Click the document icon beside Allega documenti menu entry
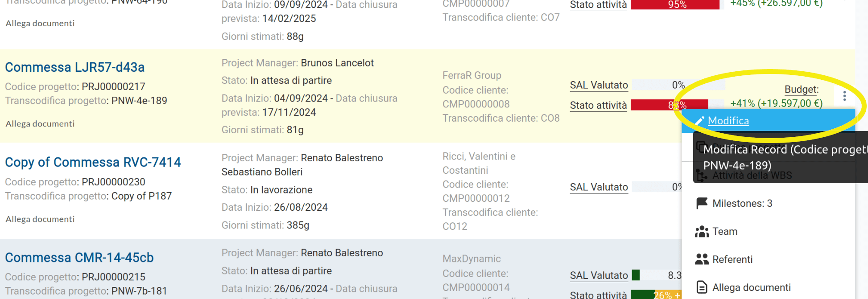This screenshot has height=299, width=868. (x=702, y=287)
